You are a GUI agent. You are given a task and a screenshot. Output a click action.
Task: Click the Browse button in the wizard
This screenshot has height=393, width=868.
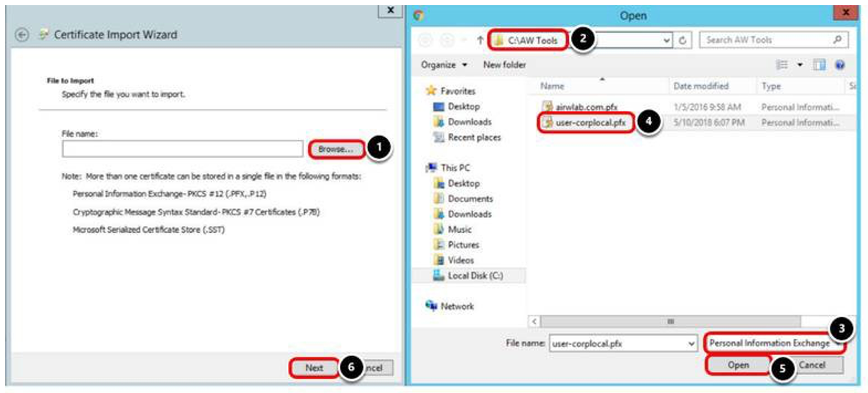click(x=336, y=149)
